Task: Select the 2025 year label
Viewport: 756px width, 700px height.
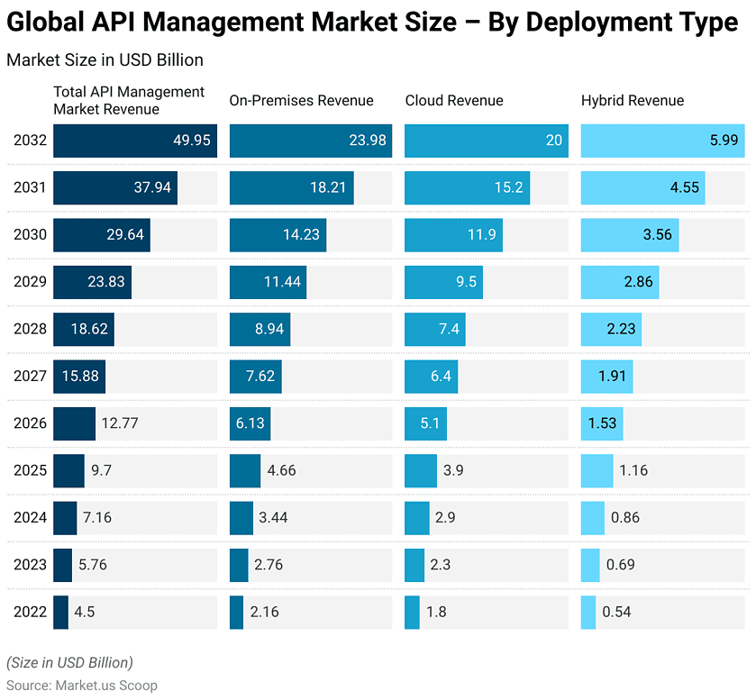Action: pyautogui.click(x=30, y=470)
